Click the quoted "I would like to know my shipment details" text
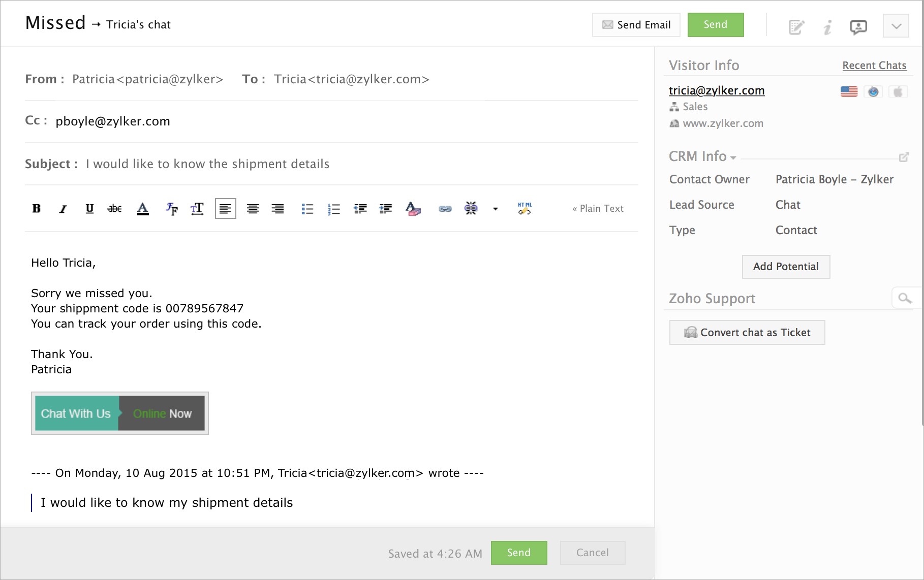924x580 pixels. 167,503
